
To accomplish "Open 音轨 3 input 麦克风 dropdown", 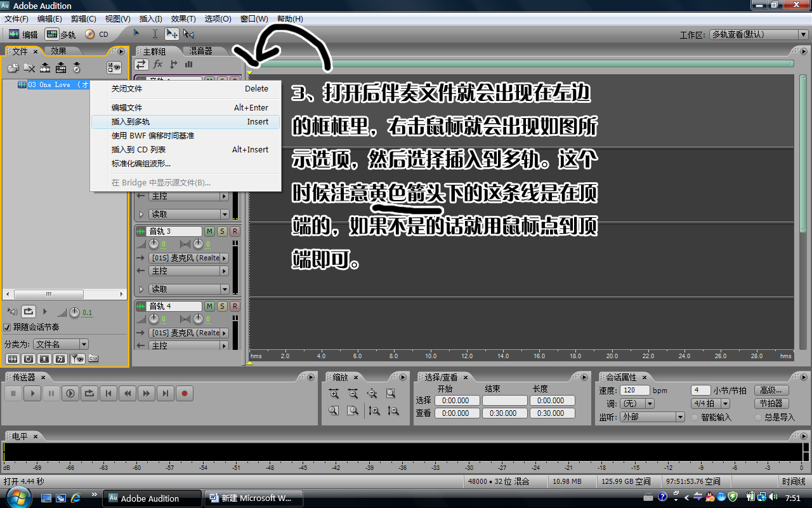I will (188, 258).
